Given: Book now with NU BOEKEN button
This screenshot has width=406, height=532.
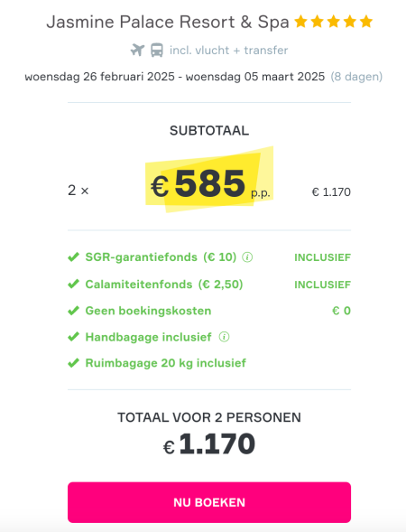Looking at the screenshot, I should click(209, 502).
